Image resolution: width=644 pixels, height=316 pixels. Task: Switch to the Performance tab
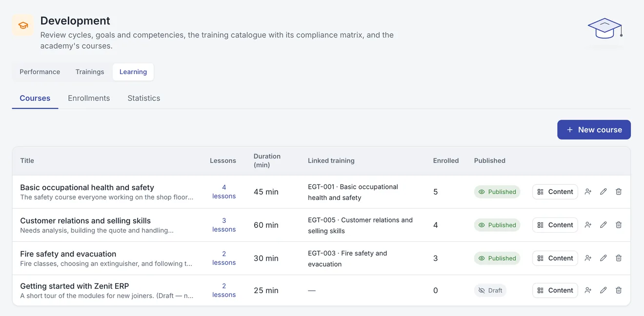pyautogui.click(x=40, y=72)
